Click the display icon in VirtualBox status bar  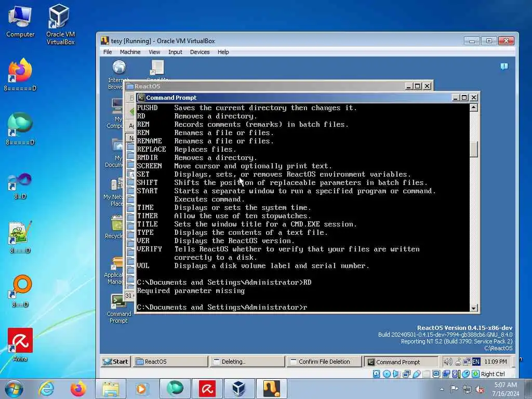point(436,374)
